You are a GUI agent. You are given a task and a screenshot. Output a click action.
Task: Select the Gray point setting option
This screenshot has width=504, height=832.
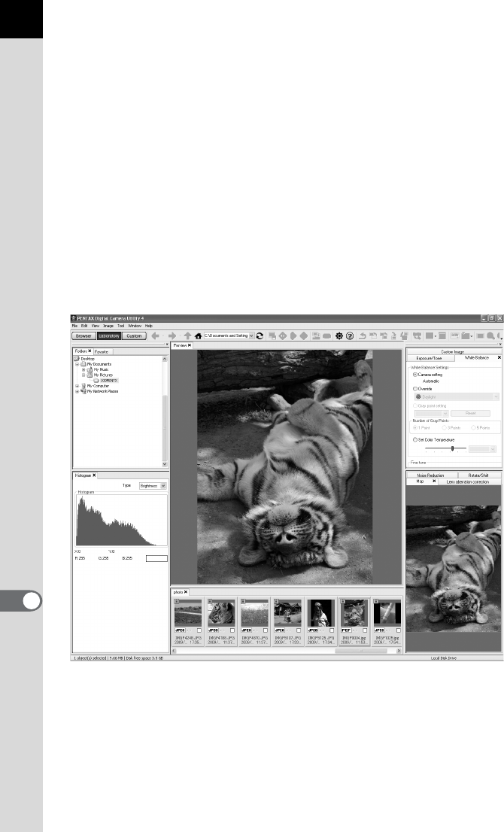[415, 406]
